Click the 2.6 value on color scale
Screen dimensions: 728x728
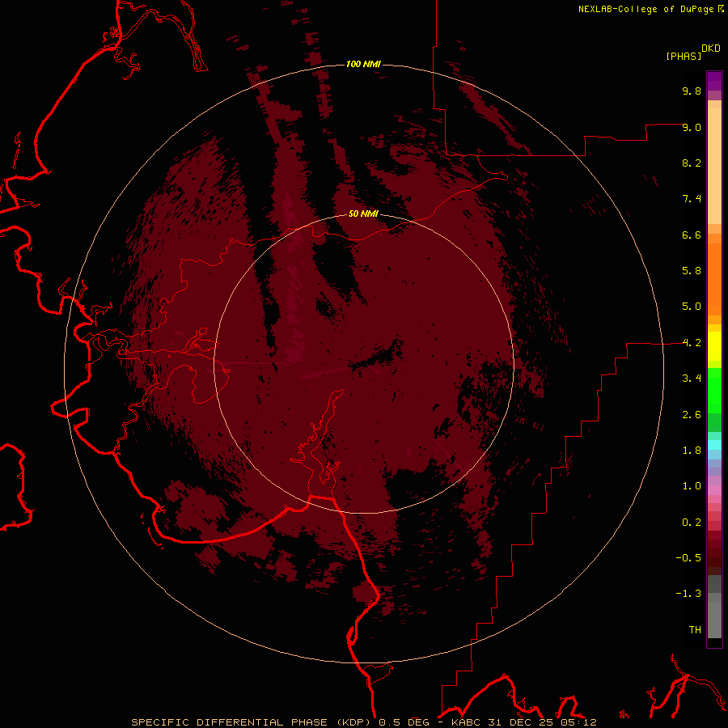point(692,415)
